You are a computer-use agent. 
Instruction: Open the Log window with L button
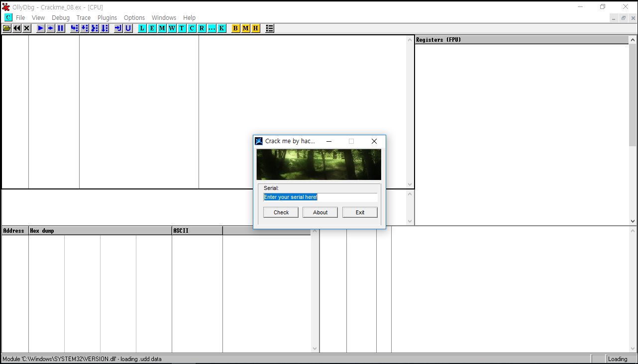(142, 28)
